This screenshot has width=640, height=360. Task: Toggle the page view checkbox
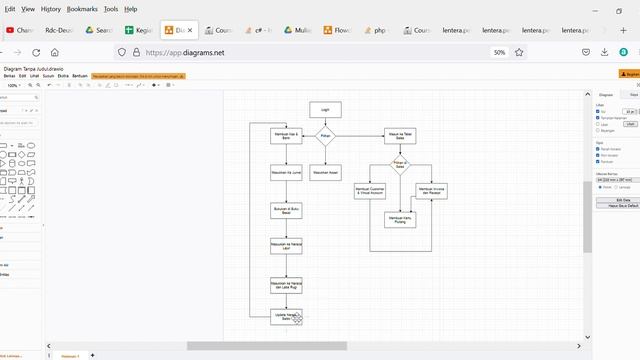pos(598,118)
